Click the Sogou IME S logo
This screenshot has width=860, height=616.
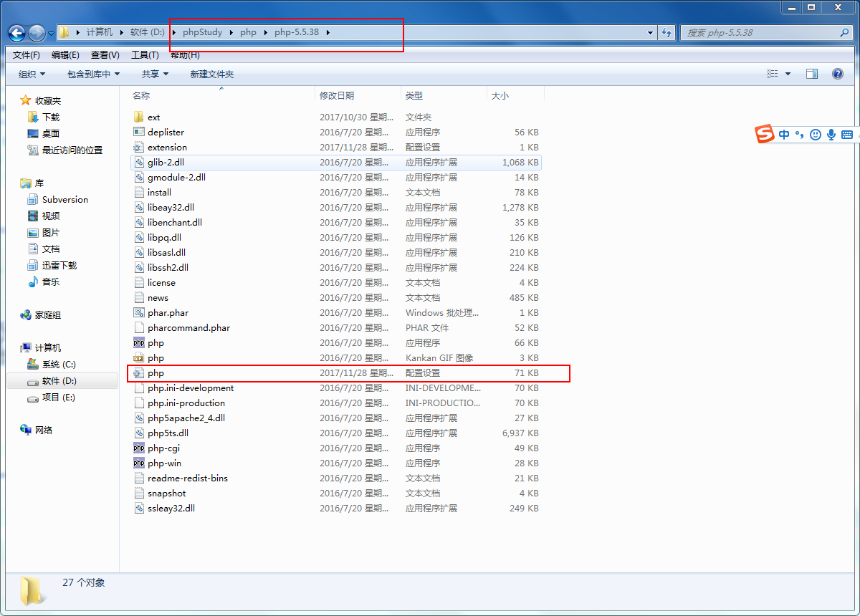[765, 133]
